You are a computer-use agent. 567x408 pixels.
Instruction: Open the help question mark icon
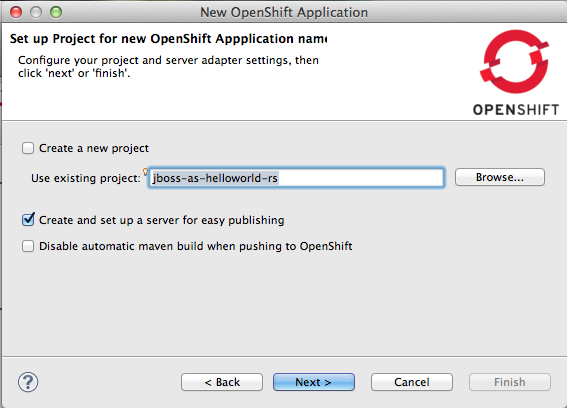28,382
